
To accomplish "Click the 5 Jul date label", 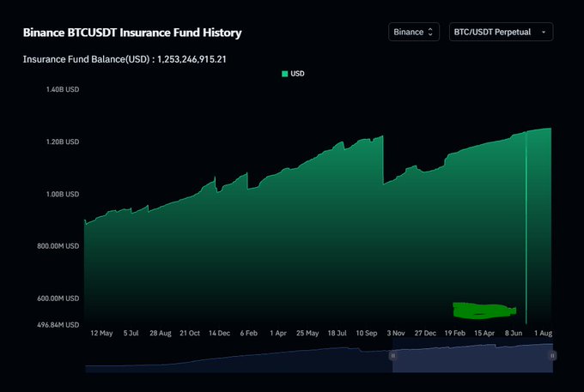I will [x=131, y=333].
